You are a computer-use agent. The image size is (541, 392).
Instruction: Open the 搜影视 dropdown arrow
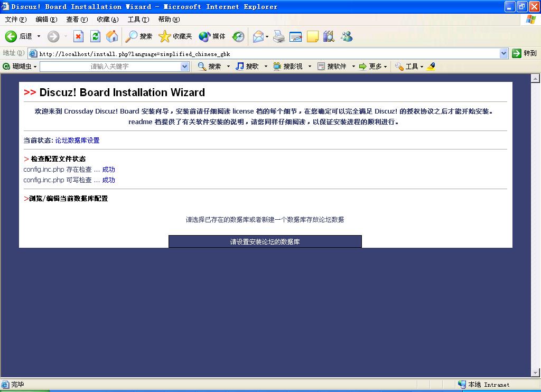[x=310, y=66]
